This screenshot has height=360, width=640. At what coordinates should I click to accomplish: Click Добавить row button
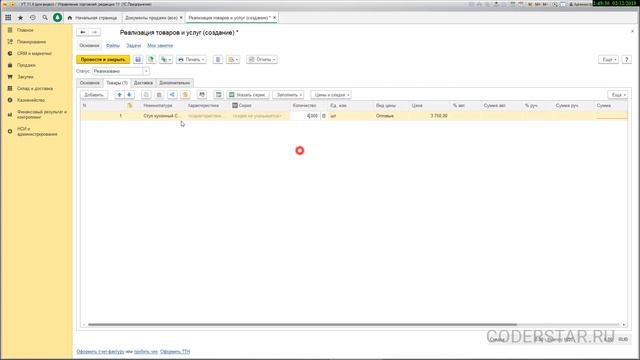tap(94, 95)
